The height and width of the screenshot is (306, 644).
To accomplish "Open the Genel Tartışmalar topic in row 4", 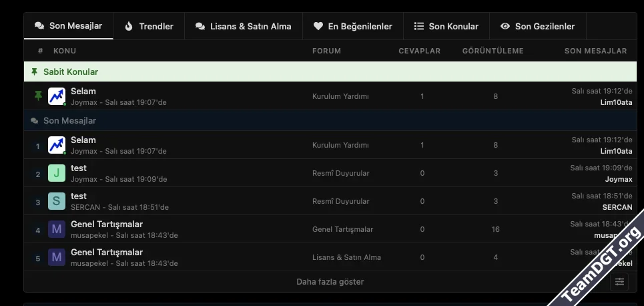I will 107,224.
